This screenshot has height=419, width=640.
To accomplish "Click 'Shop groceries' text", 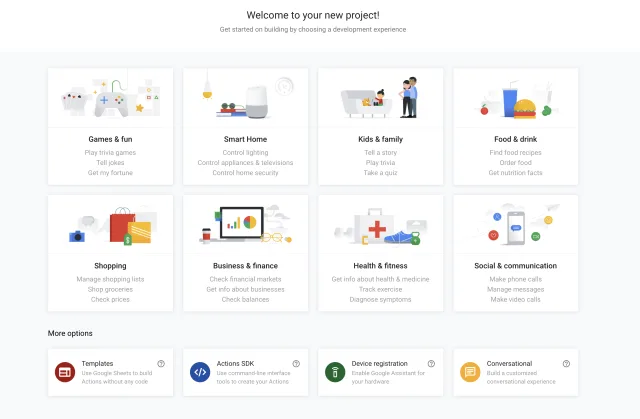I will coord(110,289).
